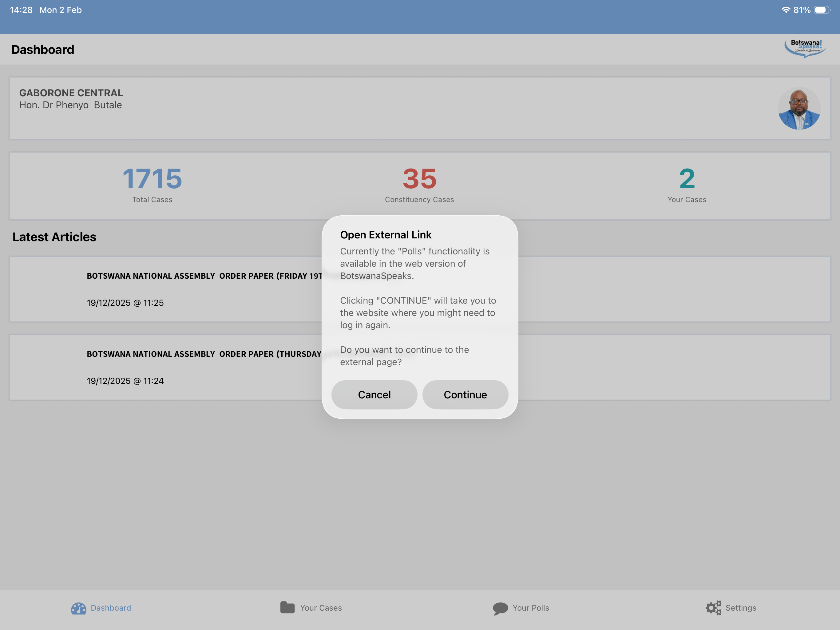Tap the Total Cases label
840x630 pixels.
[x=152, y=199]
